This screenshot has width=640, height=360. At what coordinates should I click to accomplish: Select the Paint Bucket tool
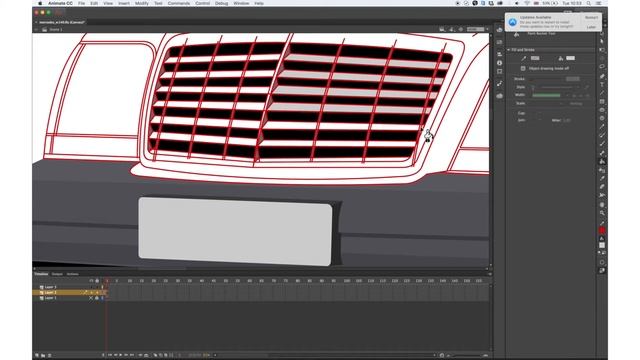click(602, 162)
